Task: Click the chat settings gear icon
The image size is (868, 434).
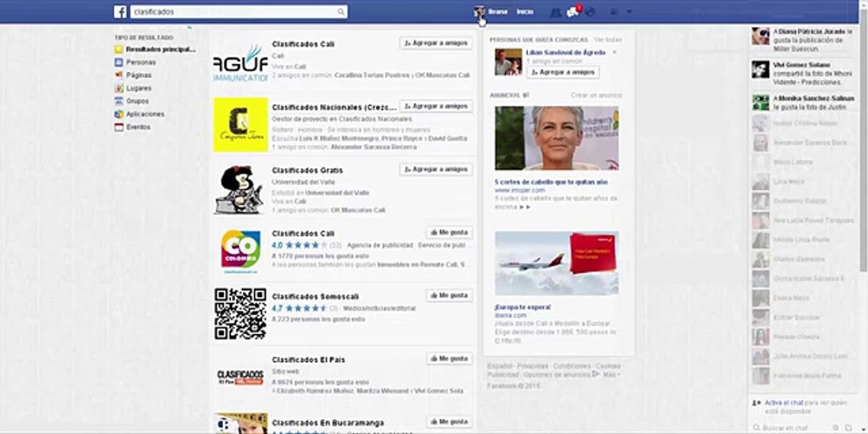Action: [x=835, y=427]
